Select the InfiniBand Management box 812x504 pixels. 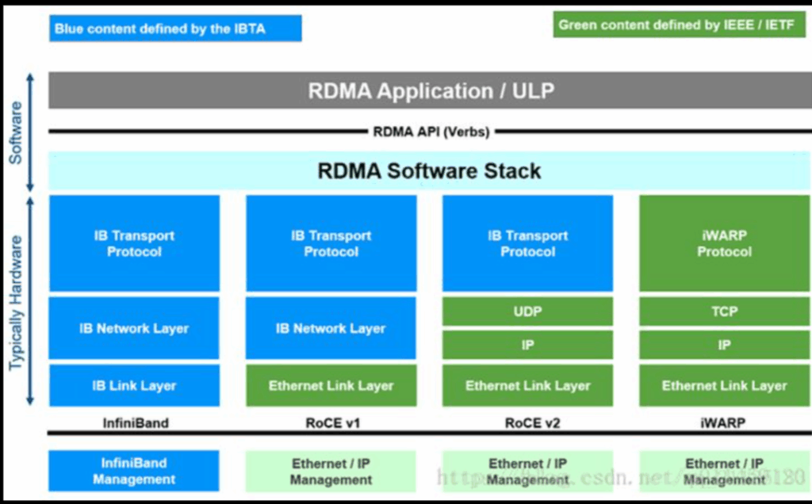[x=134, y=472]
